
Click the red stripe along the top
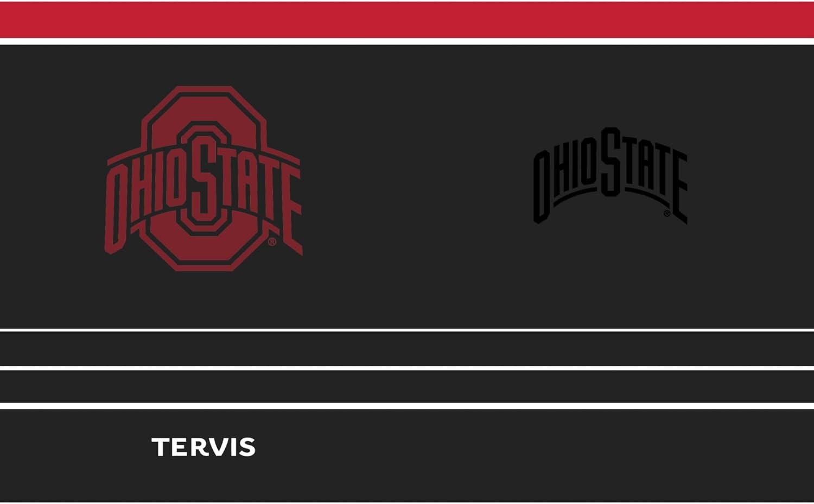[x=407, y=20]
